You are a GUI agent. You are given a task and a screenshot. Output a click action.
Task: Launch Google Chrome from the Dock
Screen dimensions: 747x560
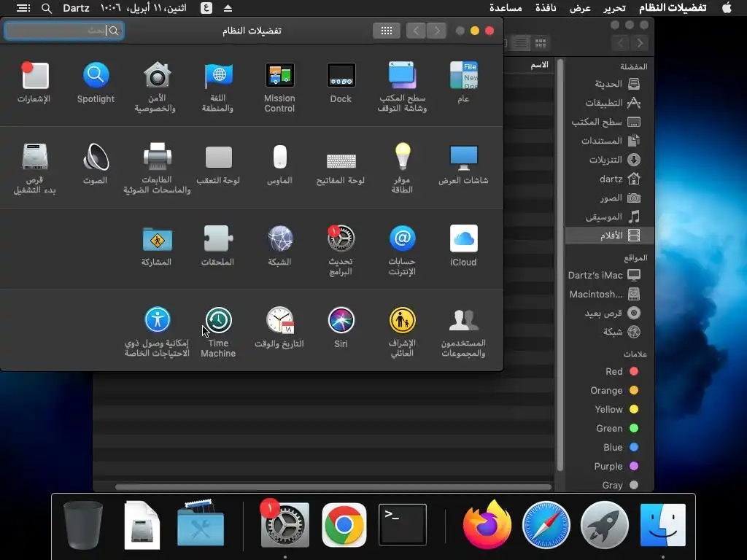tap(344, 525)
